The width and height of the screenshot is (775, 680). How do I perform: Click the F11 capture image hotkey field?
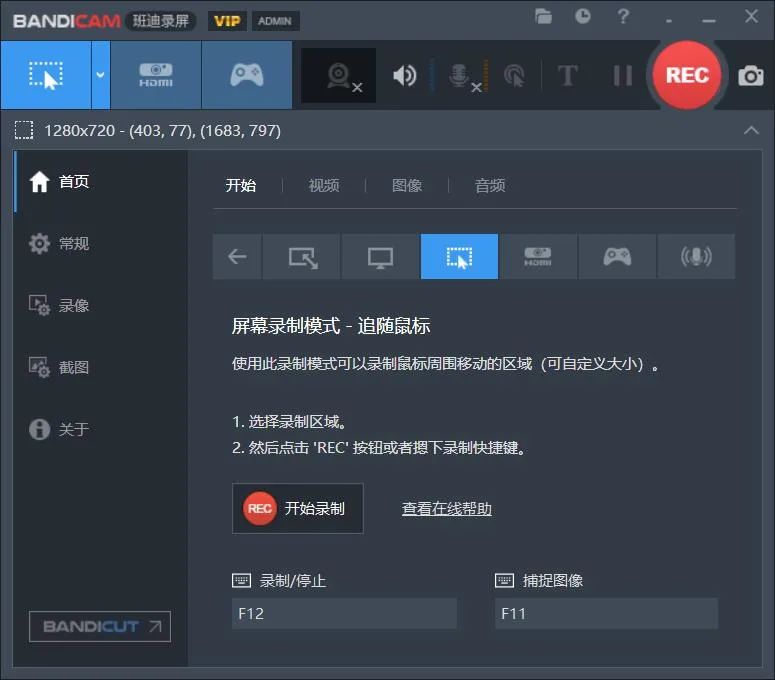(606, 613)
